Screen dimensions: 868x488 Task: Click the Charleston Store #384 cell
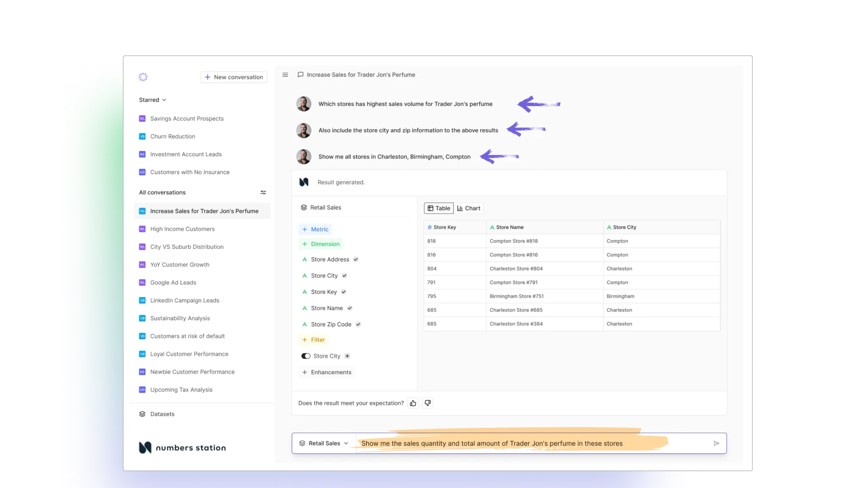click(545, 324)
